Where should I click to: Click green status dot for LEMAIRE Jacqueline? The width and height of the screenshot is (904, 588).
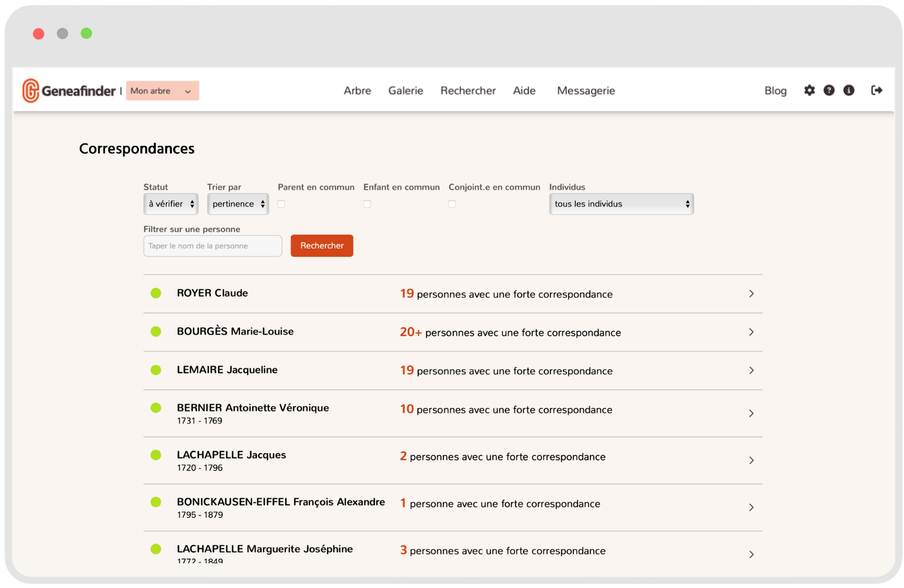(156, 370)
